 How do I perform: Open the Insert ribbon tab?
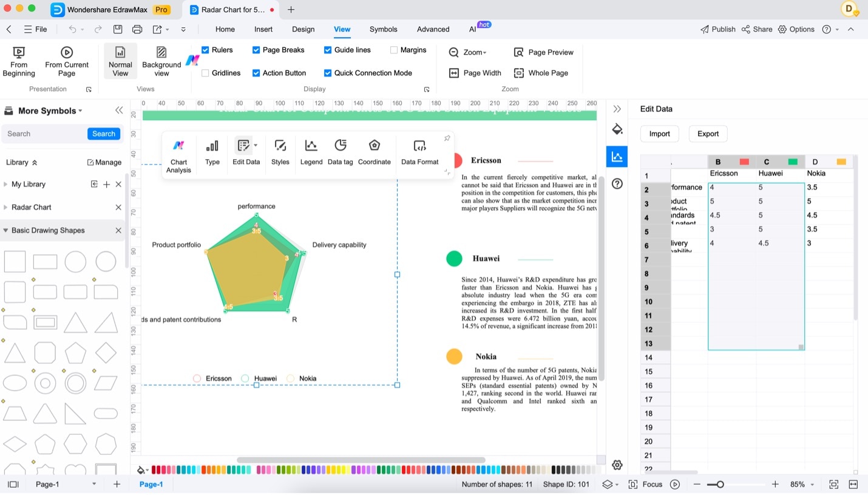263,29
